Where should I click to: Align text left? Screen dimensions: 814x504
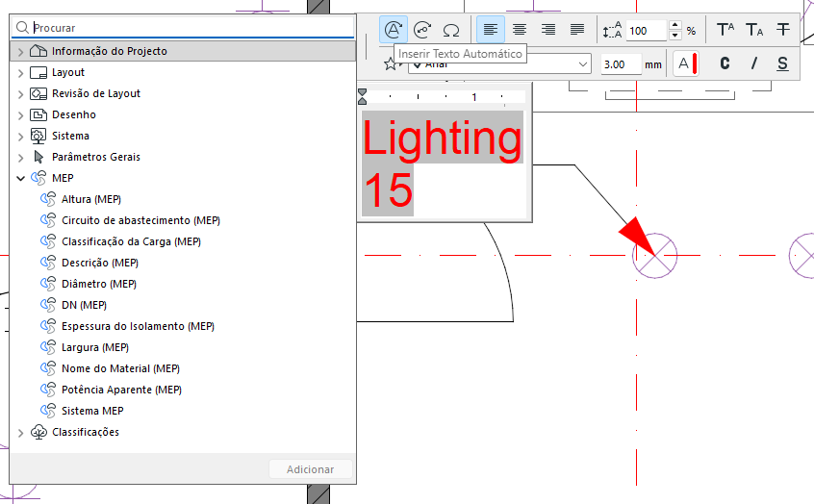491,30
